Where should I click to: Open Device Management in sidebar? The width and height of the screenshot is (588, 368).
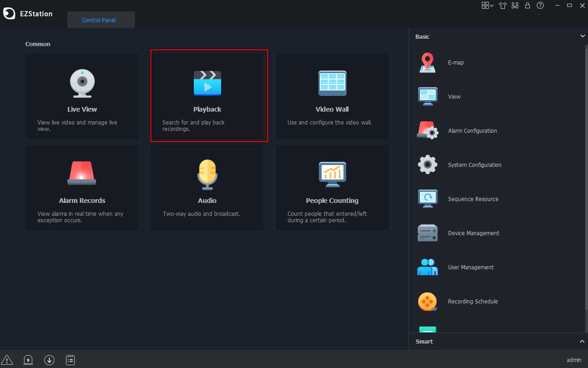click(x=473, y=233)
